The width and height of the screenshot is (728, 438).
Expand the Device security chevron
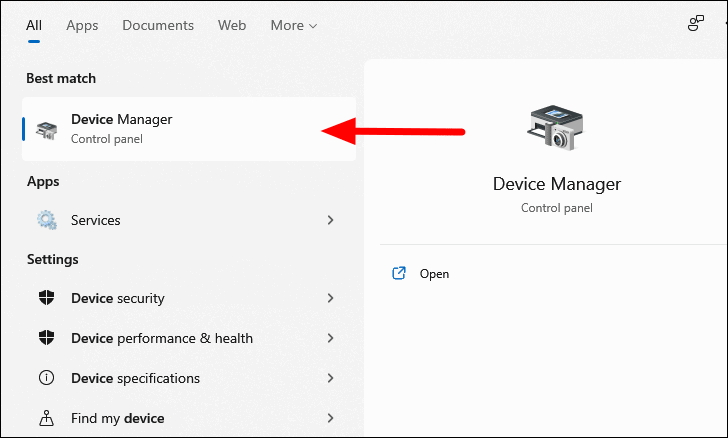click(330, 298)
